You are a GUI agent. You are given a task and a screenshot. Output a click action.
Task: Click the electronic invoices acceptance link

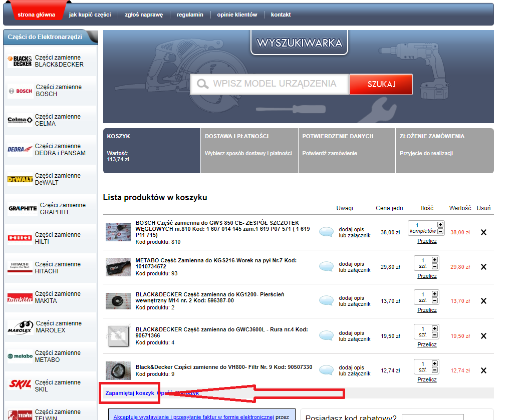tap(193, 417)
